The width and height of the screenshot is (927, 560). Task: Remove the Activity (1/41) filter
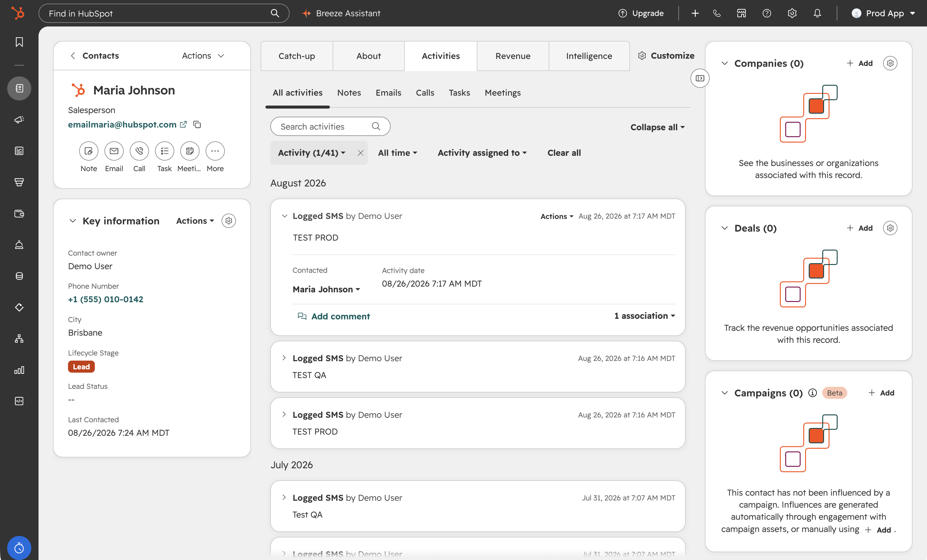pyautogui.click(x=361, y=152)
